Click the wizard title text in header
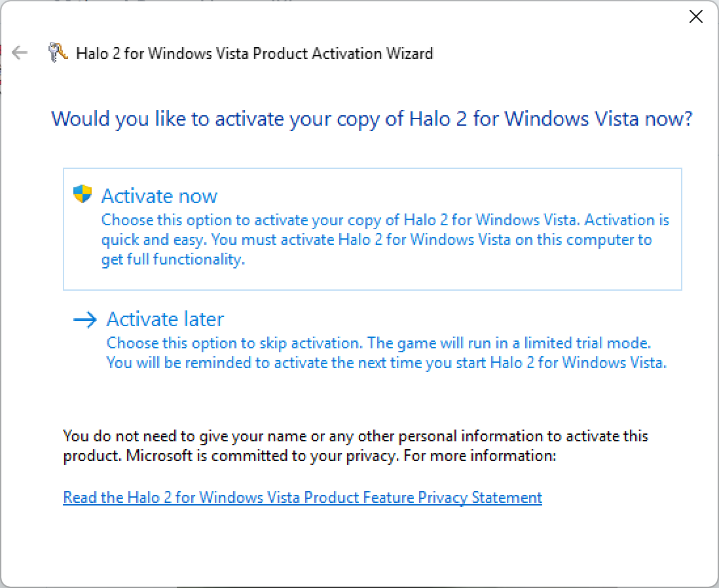 [255, 54]
